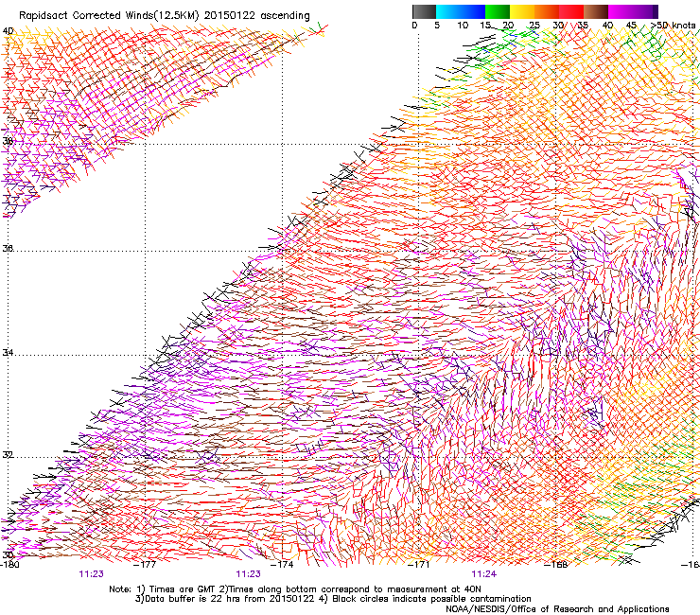Click the '35' label under the legend
Viewport: 700px width, 615px height.
tap(583, 26)
